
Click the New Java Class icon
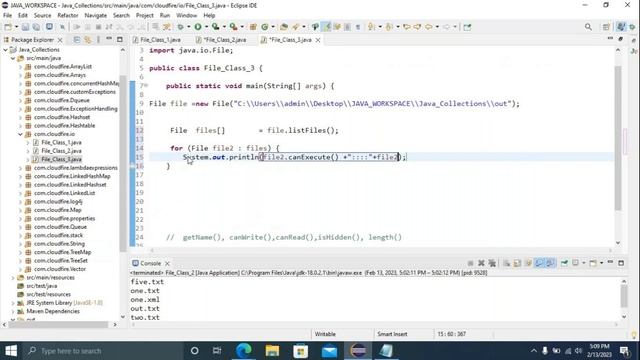tap(264, 27)
